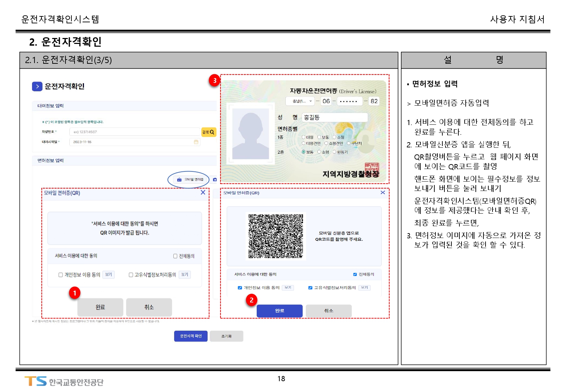Click 보기 link next to unchecked 고유식별정보처리동의
The image size is (566, 392).
(185, 275)
